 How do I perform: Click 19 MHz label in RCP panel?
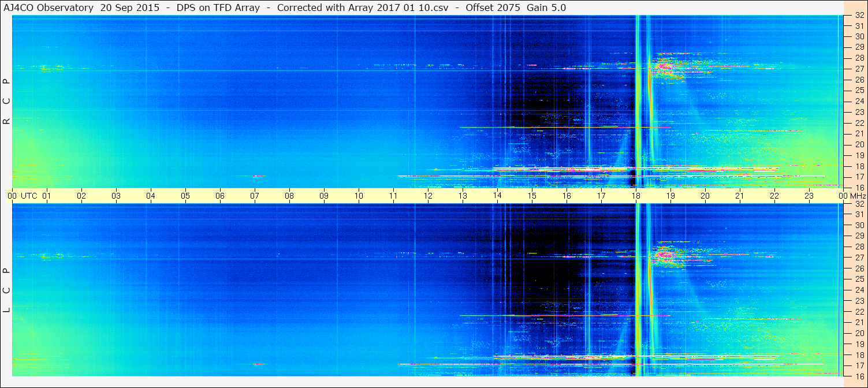tap(859, 155)
